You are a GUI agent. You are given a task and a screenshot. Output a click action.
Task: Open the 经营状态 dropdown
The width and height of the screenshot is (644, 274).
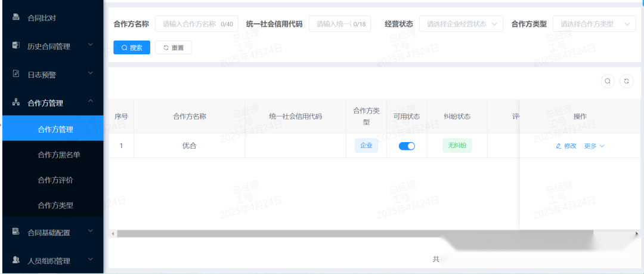pyautogui.click(x=461, y=24)
